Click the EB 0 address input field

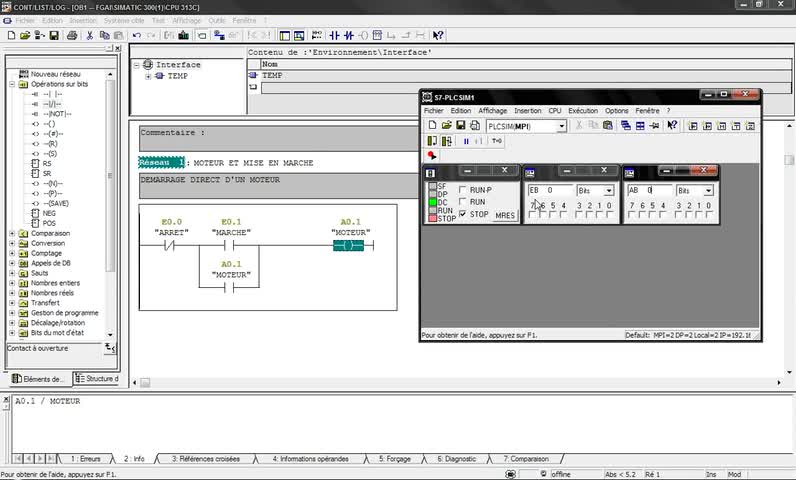click(550, 190)
